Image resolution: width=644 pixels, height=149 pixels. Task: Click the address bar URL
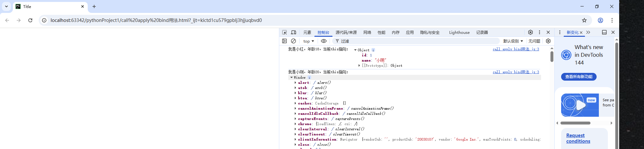156,20
